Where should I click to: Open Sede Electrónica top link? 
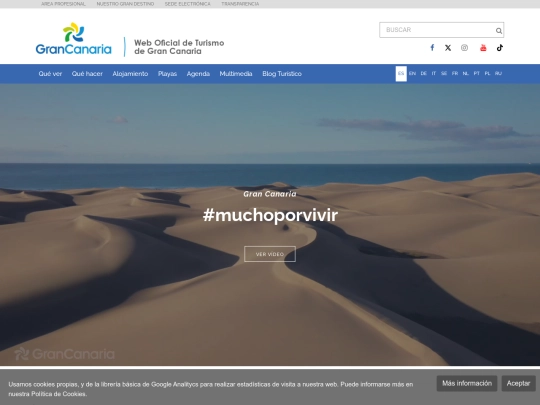[188, 4]
